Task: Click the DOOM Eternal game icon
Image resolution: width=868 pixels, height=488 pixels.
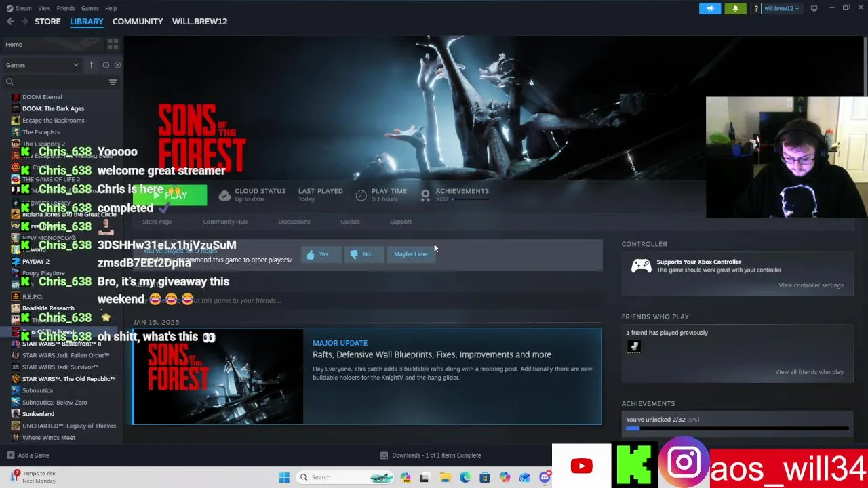Action: [x=16, y=97]
